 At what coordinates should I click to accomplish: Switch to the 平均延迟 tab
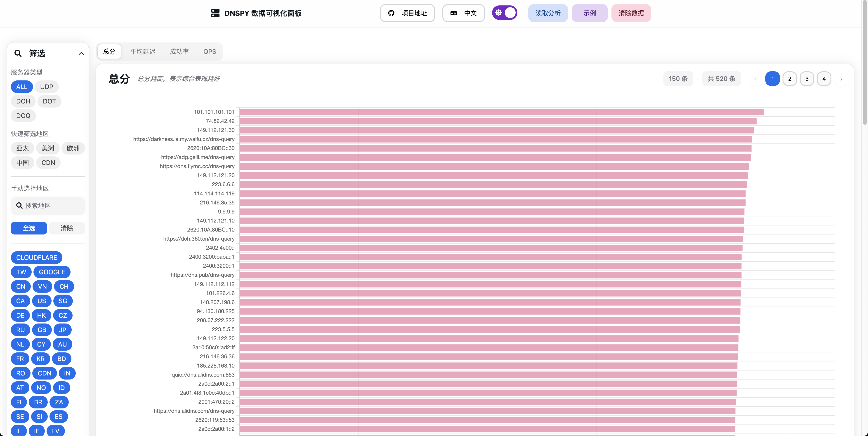143,52
